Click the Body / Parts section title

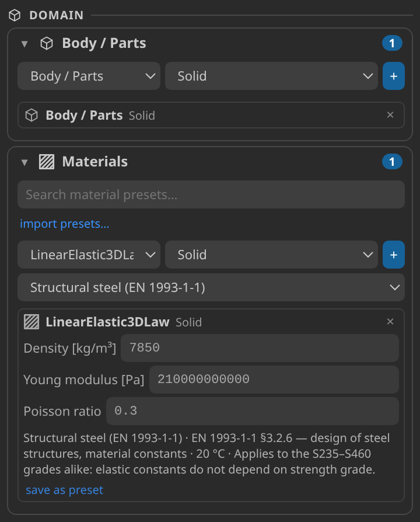coord(104,43)
